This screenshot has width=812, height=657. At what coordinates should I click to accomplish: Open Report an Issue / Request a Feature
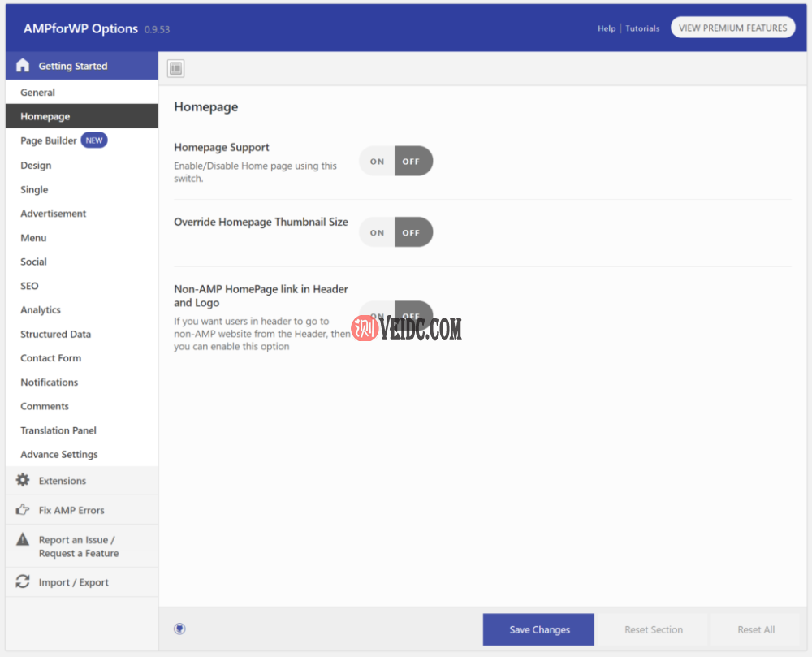point(82,547)
